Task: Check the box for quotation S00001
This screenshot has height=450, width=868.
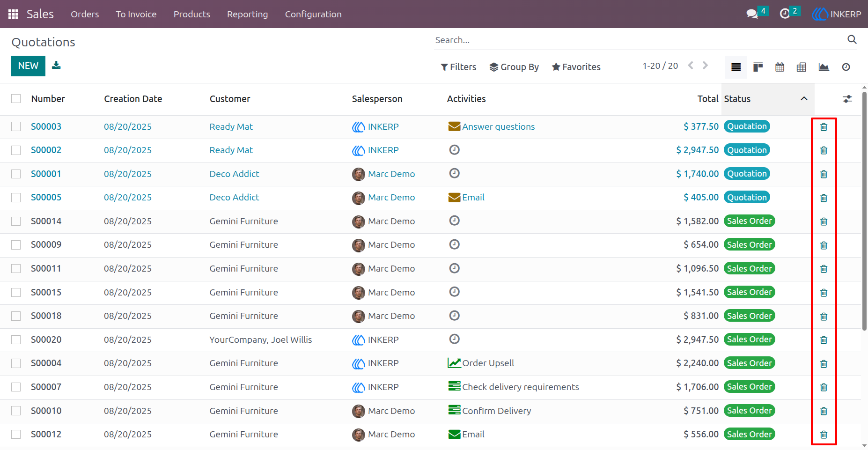Action: coord(16,174)
